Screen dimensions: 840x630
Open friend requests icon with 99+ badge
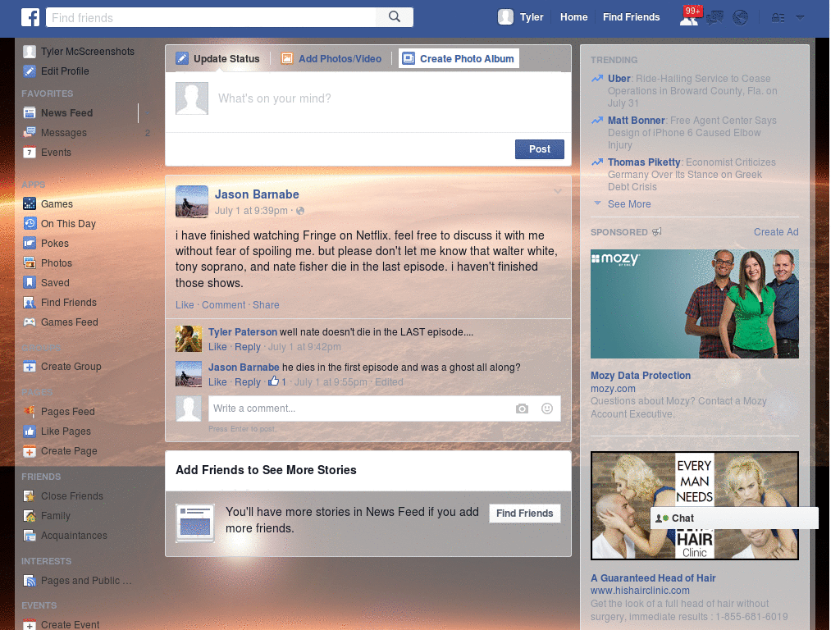tap(689, 17)
